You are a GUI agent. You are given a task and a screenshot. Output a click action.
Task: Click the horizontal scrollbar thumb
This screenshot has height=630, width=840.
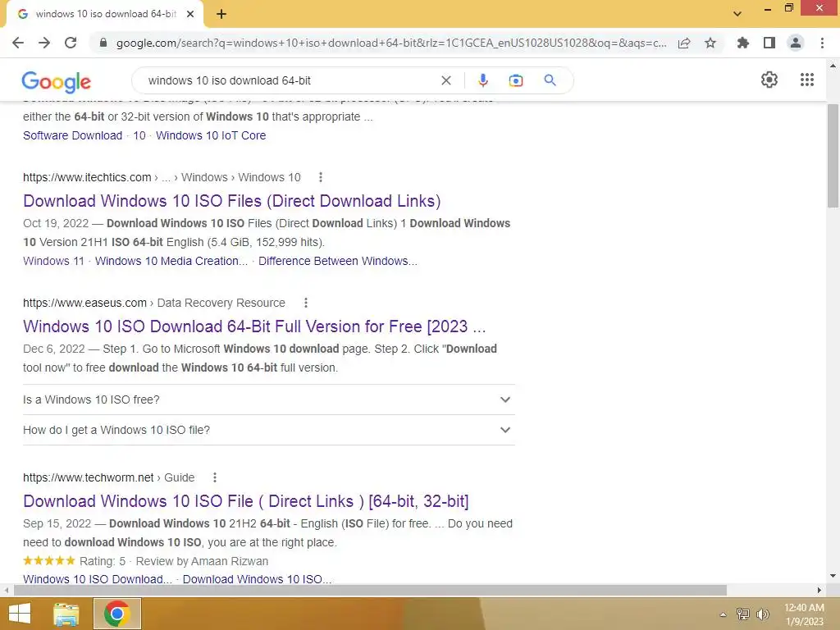[370, 591]
